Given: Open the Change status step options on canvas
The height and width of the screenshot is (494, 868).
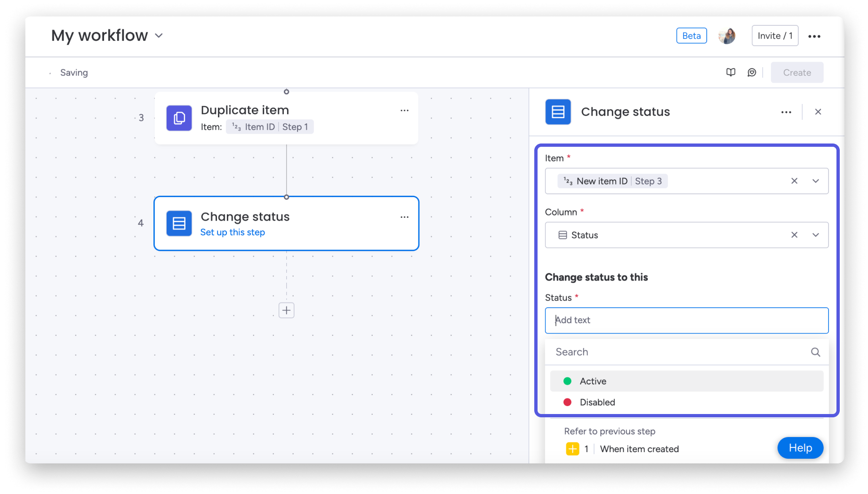Looking at the screenshot, I should [404, 217].
